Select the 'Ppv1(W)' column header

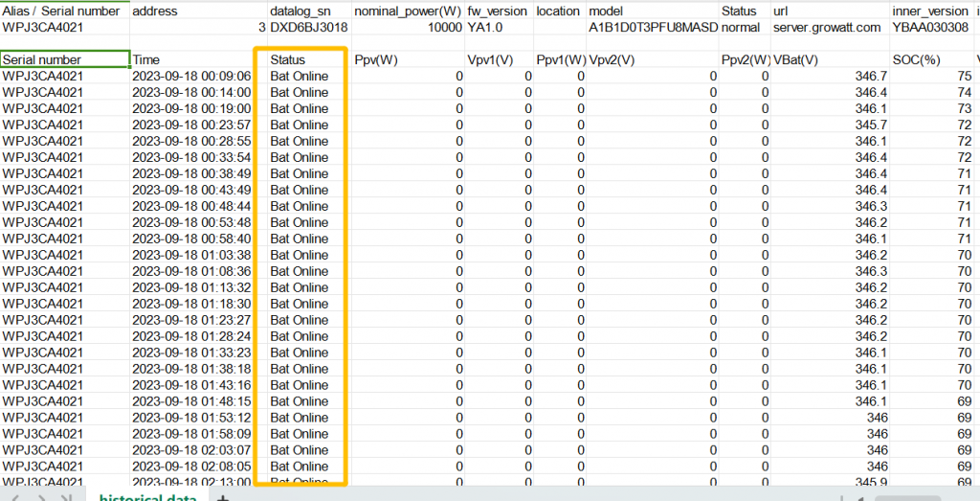coord(559,60)
